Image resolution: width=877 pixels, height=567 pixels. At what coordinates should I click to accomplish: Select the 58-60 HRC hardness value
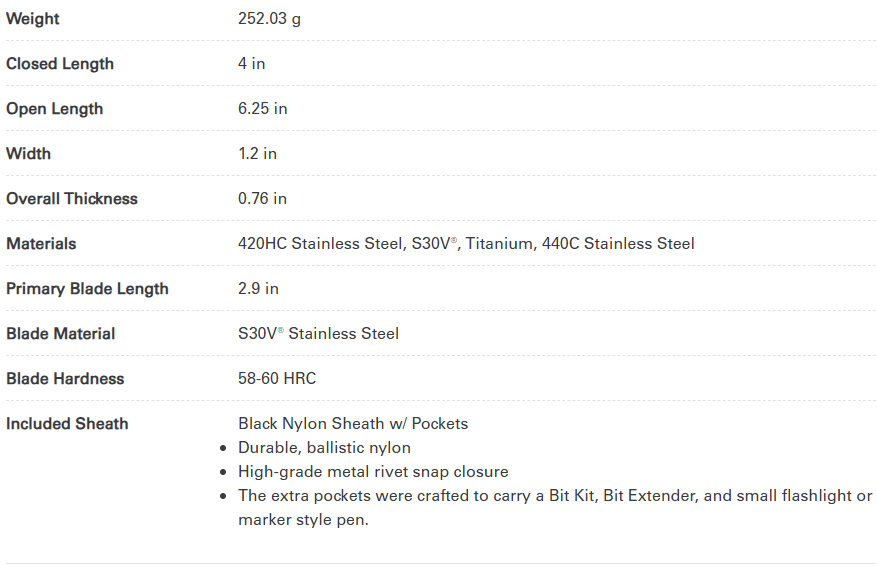[277, 379]
